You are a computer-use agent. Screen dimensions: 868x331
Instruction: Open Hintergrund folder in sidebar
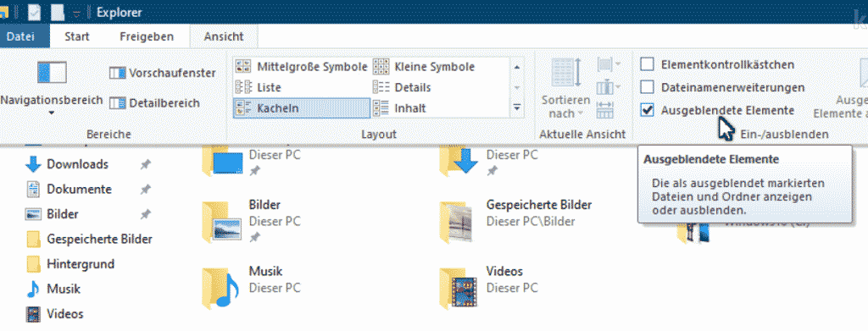tap(70, 263)
